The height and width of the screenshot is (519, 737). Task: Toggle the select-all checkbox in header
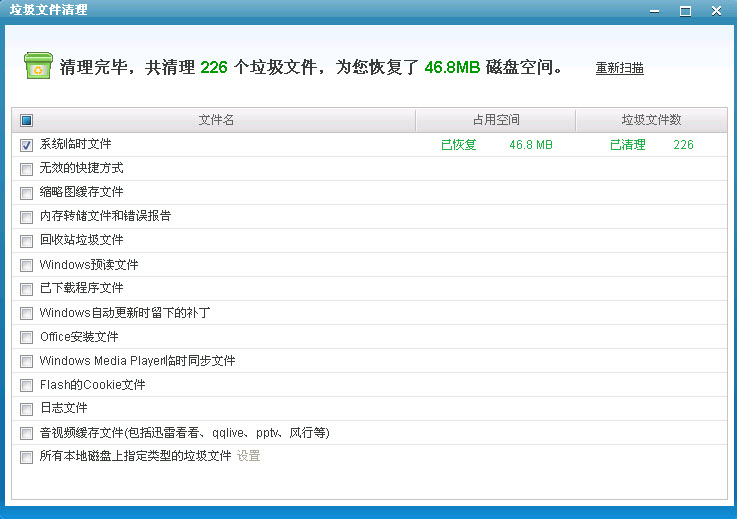coord(26,121)
